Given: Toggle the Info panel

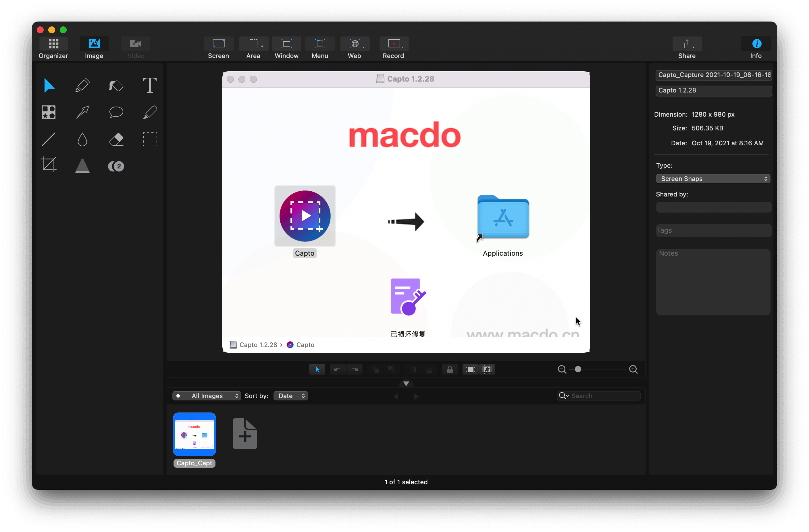Looking at the screenshot, I should [x=756, y=48].
